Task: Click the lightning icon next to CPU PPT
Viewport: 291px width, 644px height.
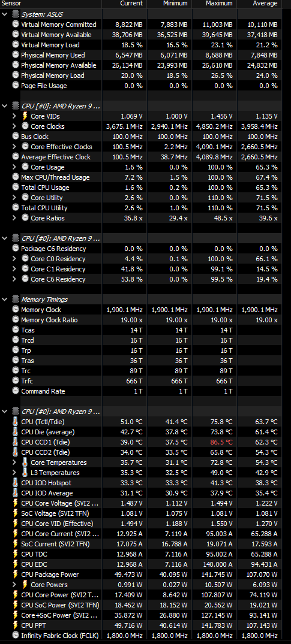Action: 15,625
